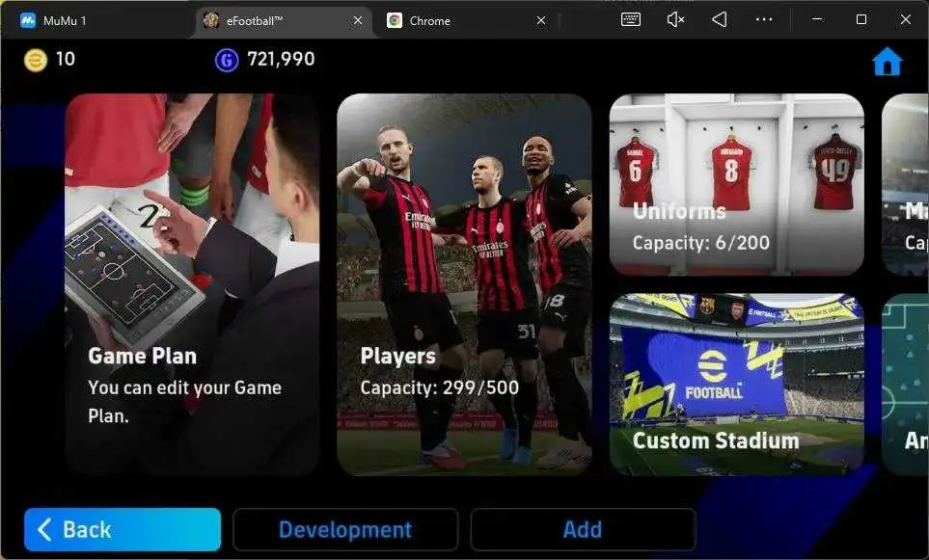Switch to the Chrome tab
Viewport: 929px width, 560px height.
click(465, 20)
